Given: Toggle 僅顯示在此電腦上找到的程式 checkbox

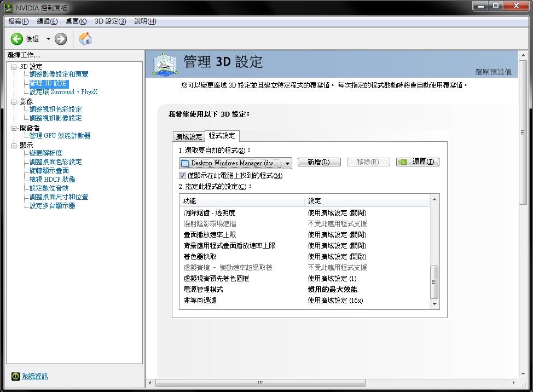Looking at the screenshot, I should point(183,176).
